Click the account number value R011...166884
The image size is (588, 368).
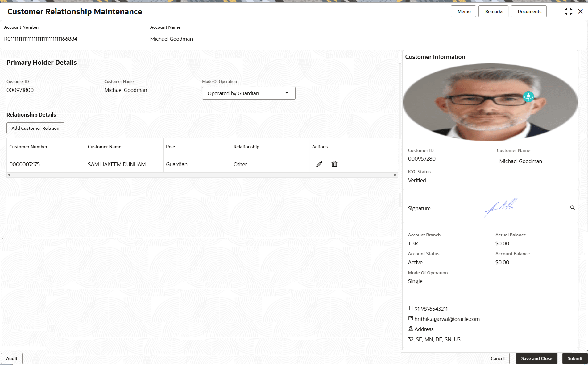click(41, 39)
